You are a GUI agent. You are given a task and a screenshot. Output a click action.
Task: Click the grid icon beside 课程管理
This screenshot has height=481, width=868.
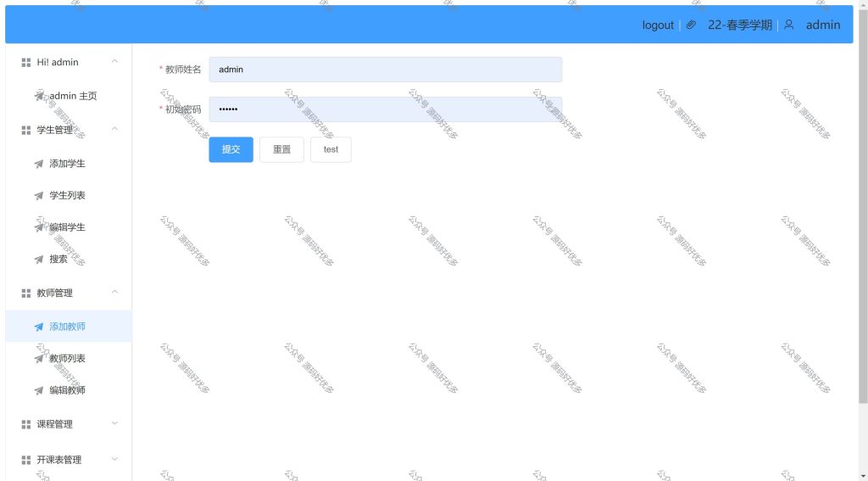(26, 424)
